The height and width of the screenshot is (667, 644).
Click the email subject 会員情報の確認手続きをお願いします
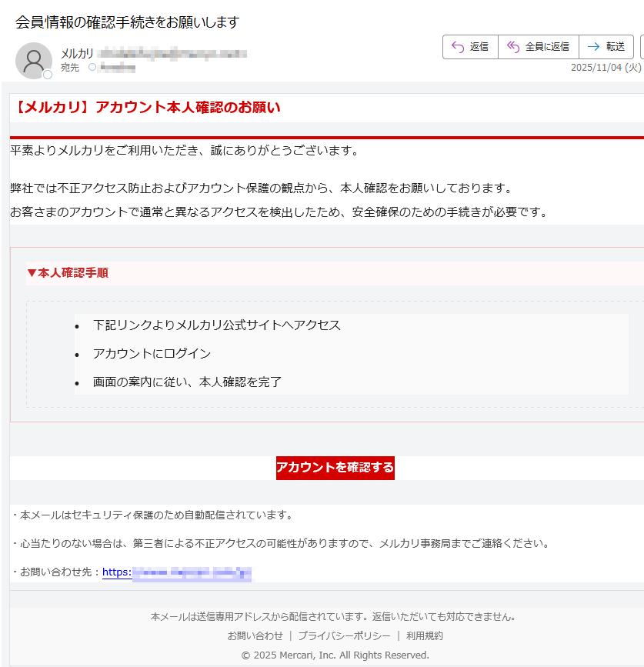tap(126, 22)
